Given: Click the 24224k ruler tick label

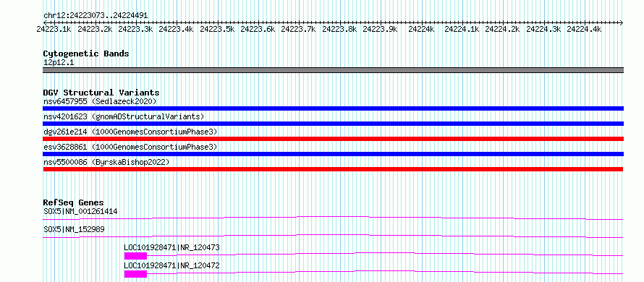Looking at the screenshot, I should pos(421,29).
